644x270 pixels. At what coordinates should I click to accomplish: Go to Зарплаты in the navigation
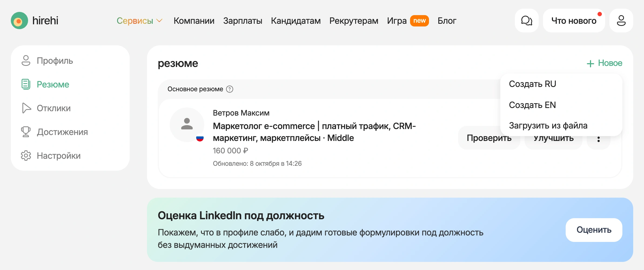tap(243, 21)
